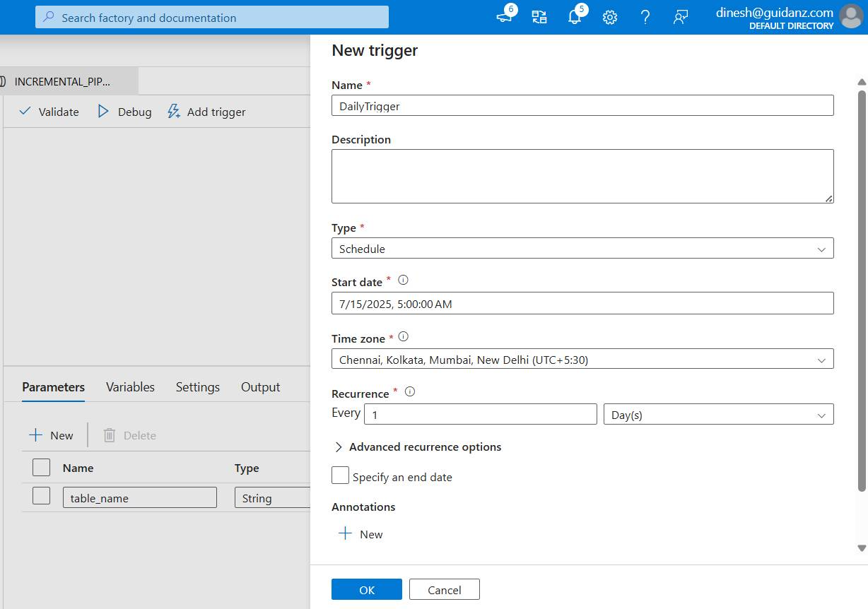Viewport: 868px width, 609px height.
Task: Click the Start date field
Action: pyautogui.click(x=582, y=303)
